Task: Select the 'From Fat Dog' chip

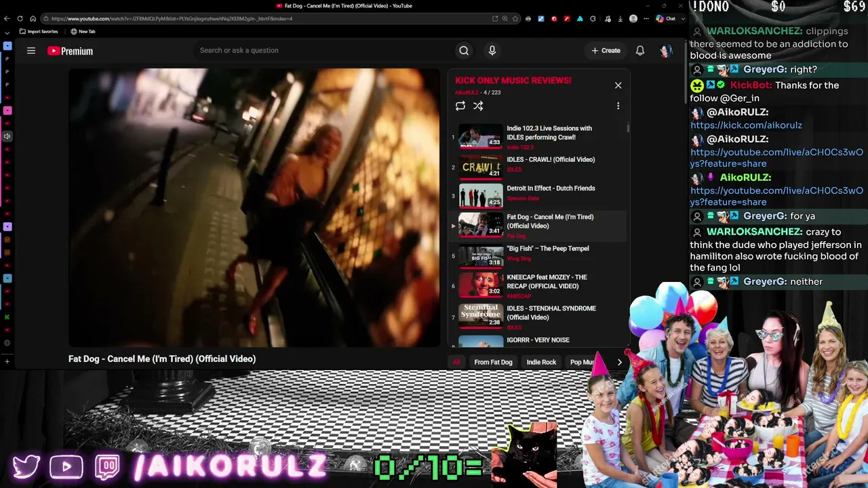Action: pos(493,362)
